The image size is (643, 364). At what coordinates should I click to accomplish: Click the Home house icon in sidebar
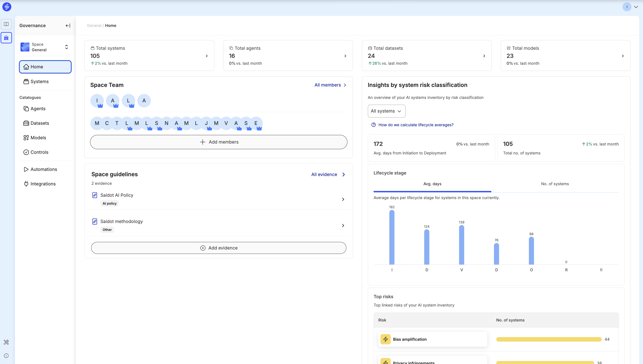coord(26,67)
